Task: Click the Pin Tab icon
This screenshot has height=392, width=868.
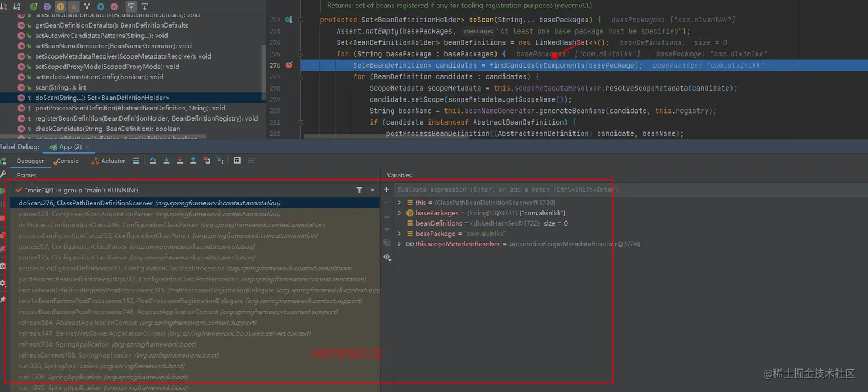Action: (3, 299)
